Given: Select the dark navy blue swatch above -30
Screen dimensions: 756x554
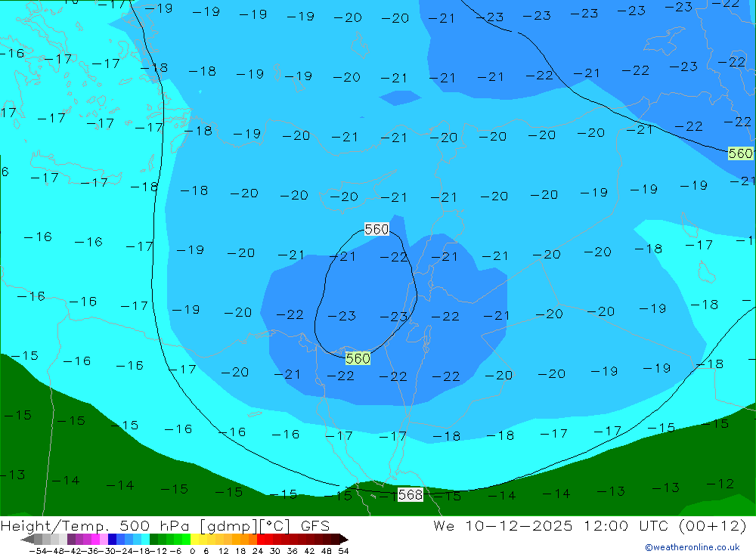Looking at the screenshot, I should [x=112, y=539].
